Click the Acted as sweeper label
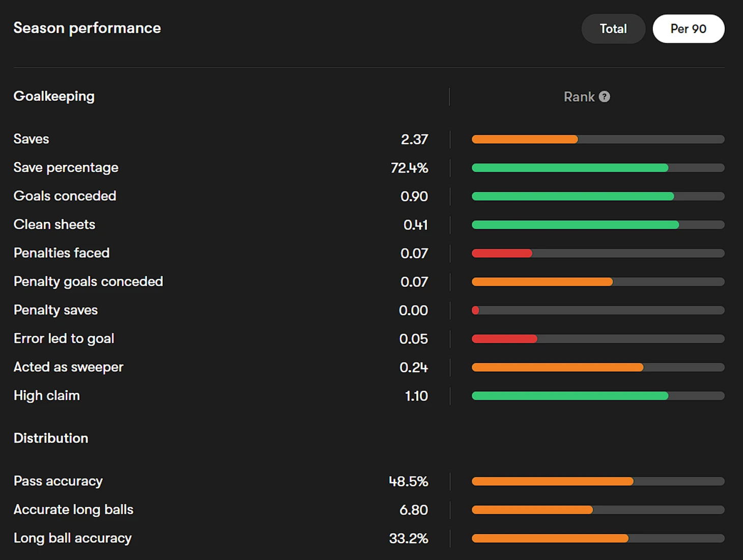This screenshot has width=743, height=560. 68,367
